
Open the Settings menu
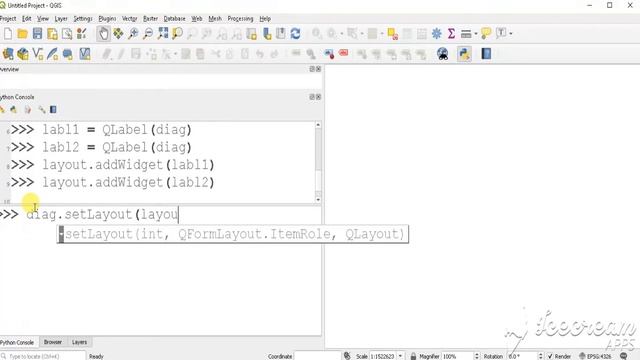coord(83,19)
